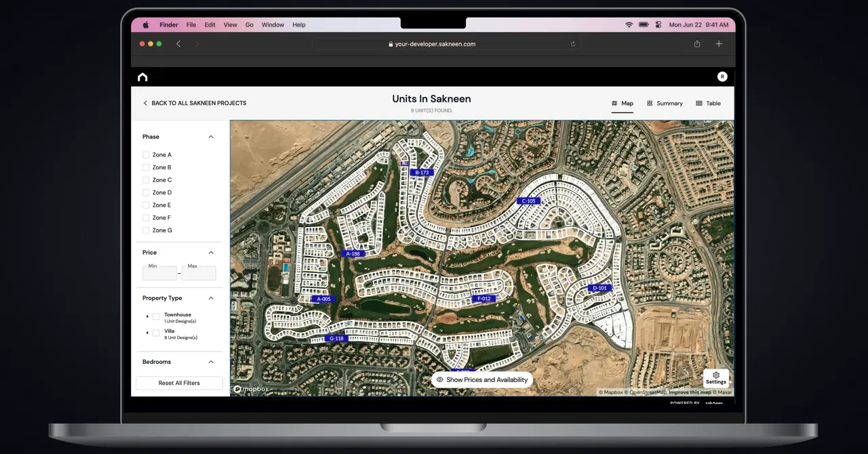Tick the Townhouse property type checkbox
The height and width of the screenshot is (454, 868).
pyautogui.click(x=156, y=316)
